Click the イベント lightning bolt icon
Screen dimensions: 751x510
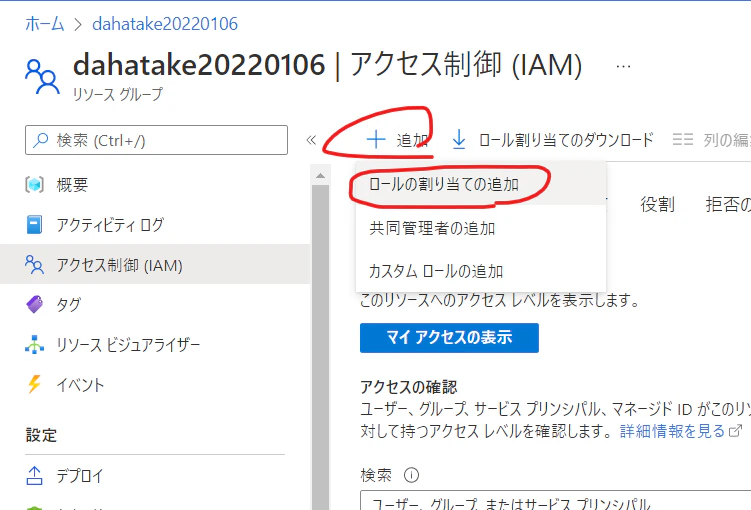[34, 384]
